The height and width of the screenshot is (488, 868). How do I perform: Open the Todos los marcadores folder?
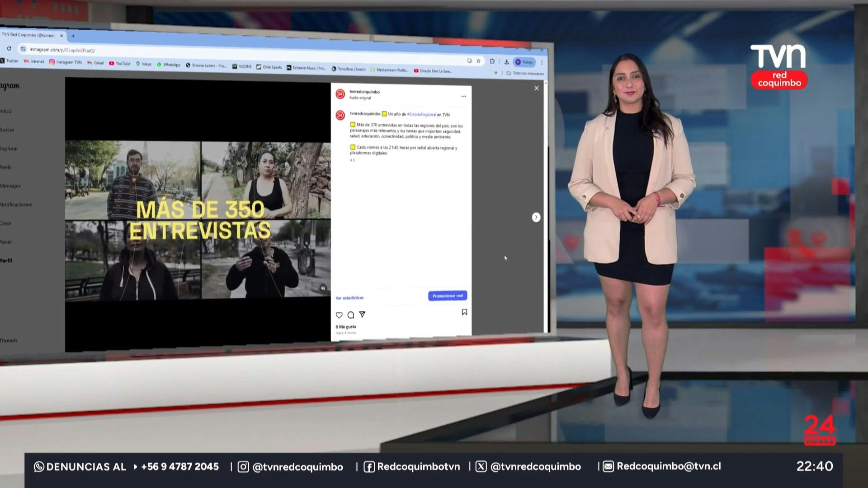(525, 73)
